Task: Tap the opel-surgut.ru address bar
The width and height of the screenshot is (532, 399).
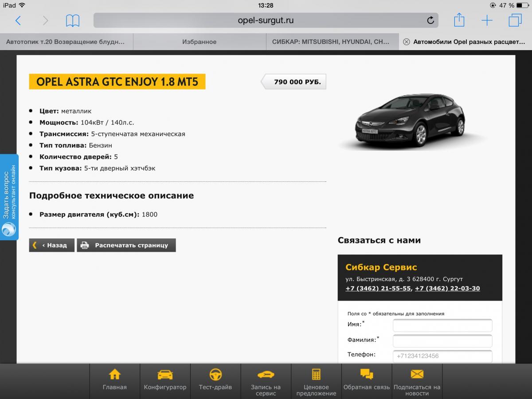Action: (266, 20)
